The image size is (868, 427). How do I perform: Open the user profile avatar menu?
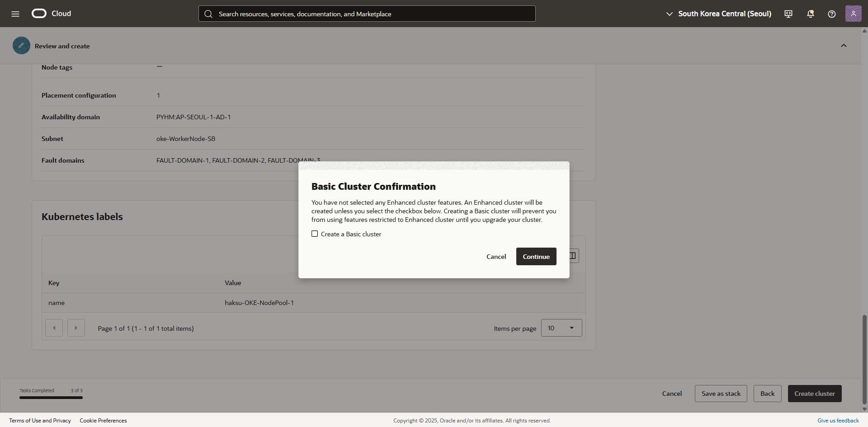853,14
